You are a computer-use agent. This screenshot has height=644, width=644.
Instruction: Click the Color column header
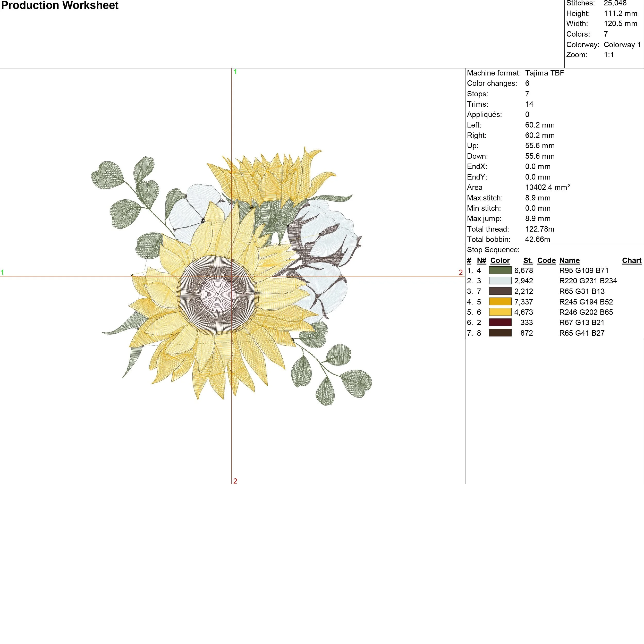pos(500,260)
